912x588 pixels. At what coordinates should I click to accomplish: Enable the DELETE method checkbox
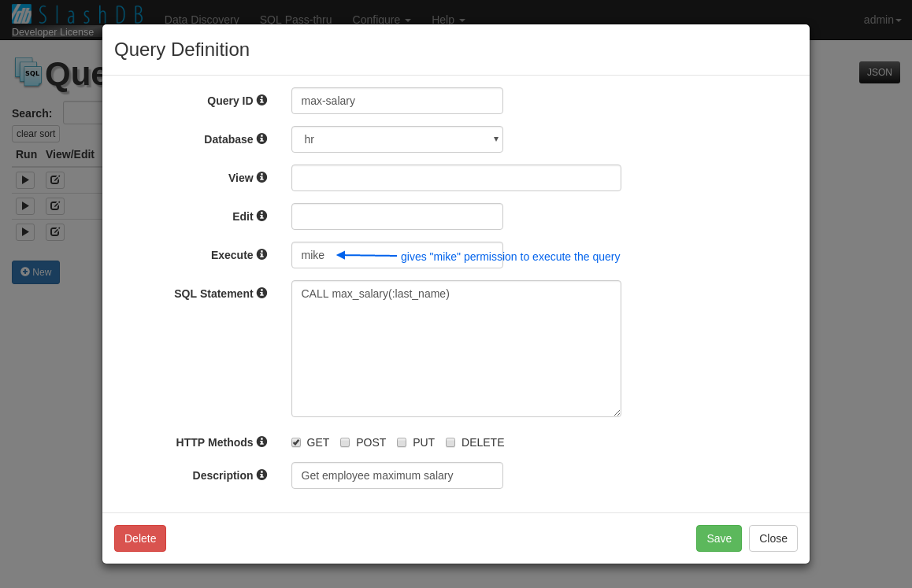tap(450, 442)
